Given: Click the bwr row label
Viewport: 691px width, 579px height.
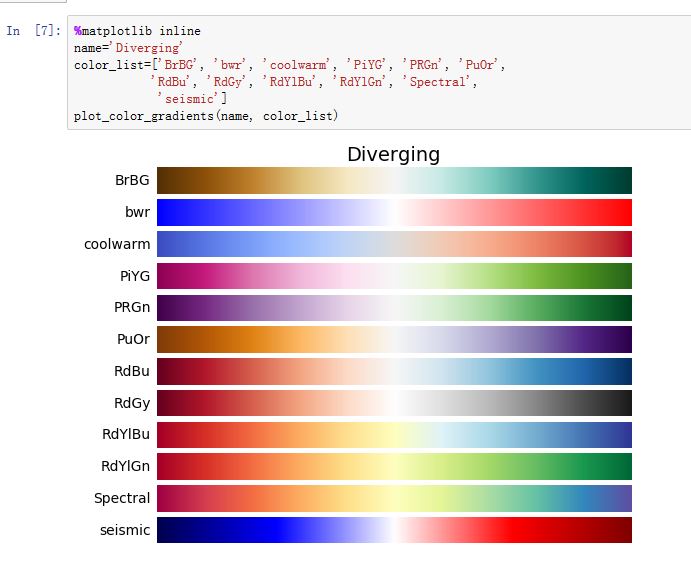Looking at the screenshot, I should [x=137, y=212].
